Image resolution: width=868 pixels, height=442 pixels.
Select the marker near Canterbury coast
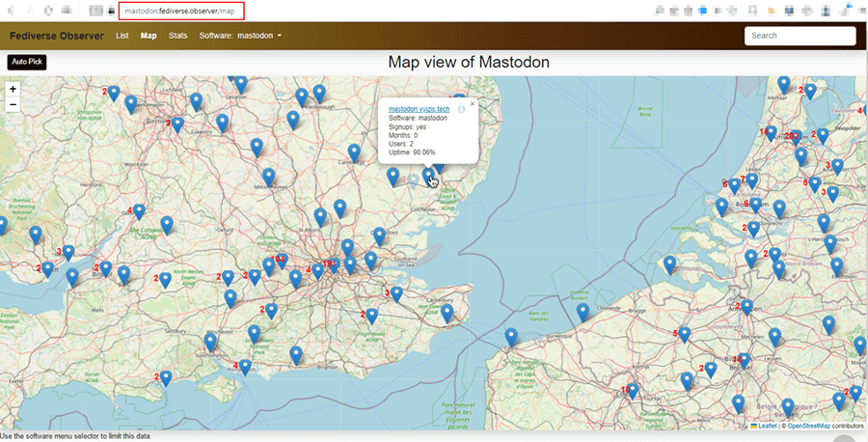tap(447, 314)
